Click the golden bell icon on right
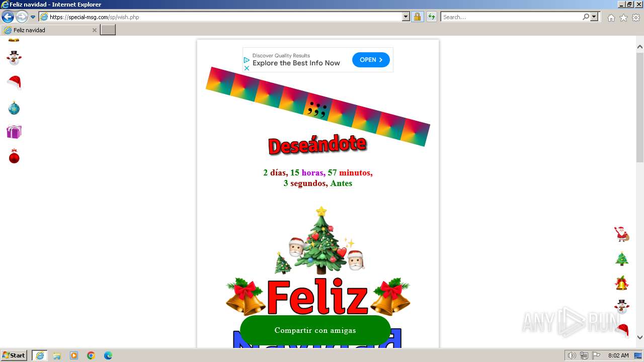This screenshot has width=644, height=362. [622, 283]
